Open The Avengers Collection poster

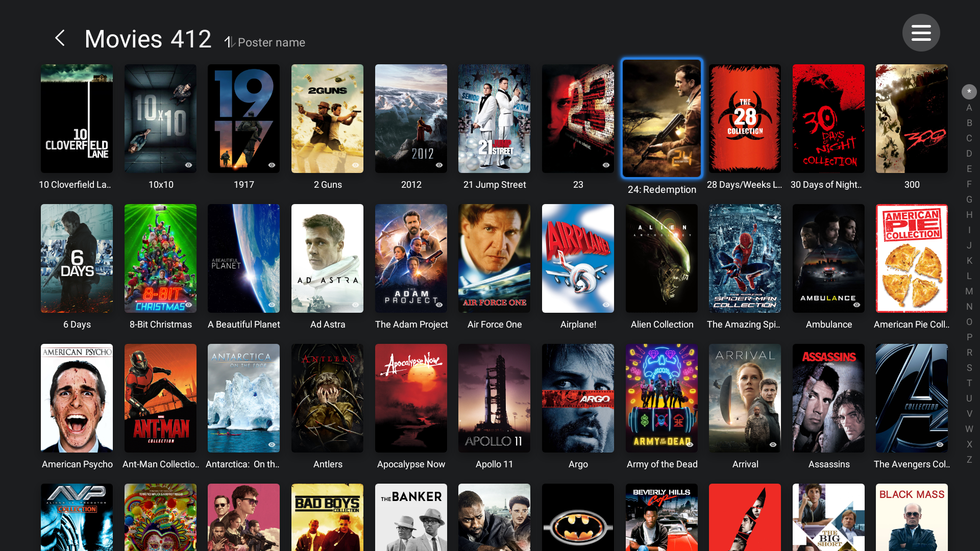pyautogui.click(x=912, y=398)
